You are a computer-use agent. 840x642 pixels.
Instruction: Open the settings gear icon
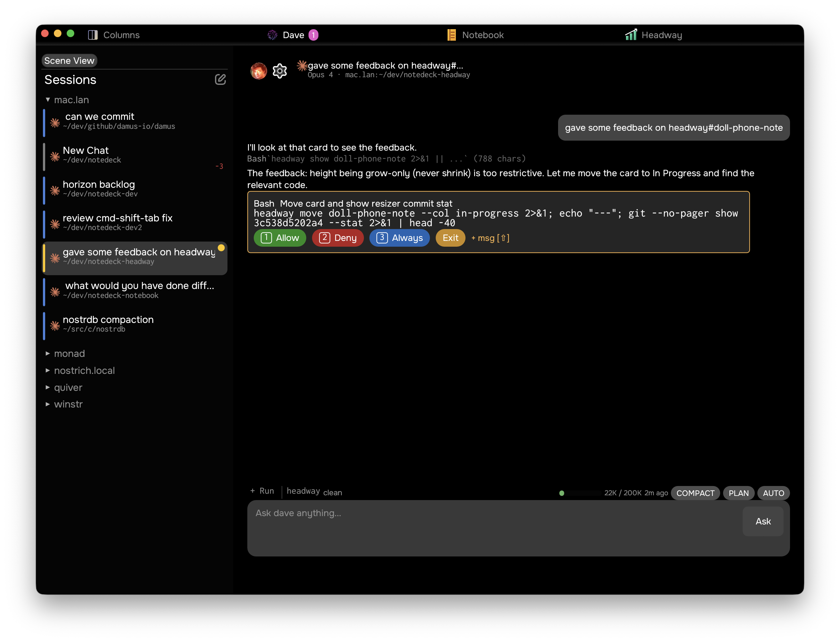pyautogui.click(x=280, y=71)
